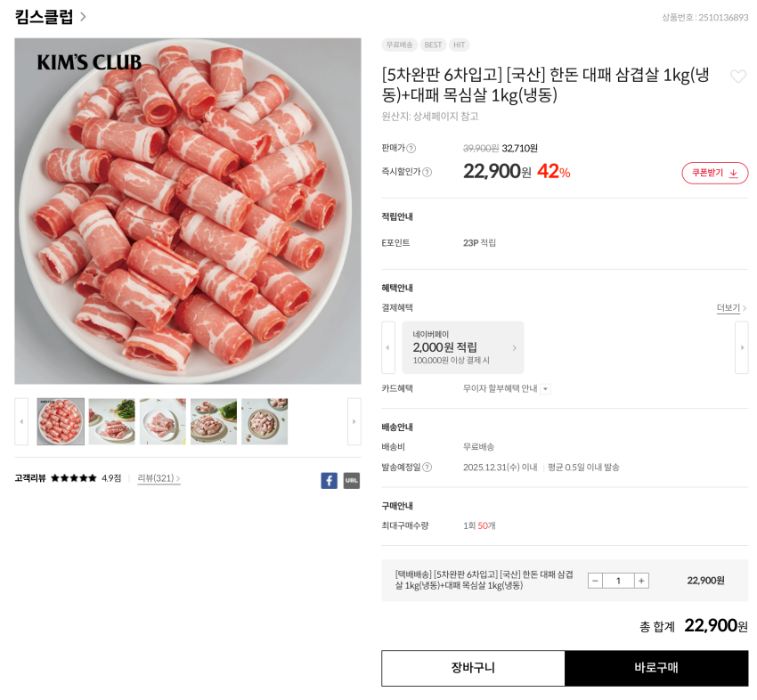757x700 pixels.
Task: Show next thumbnail images arrow
Action: (354, 421)
